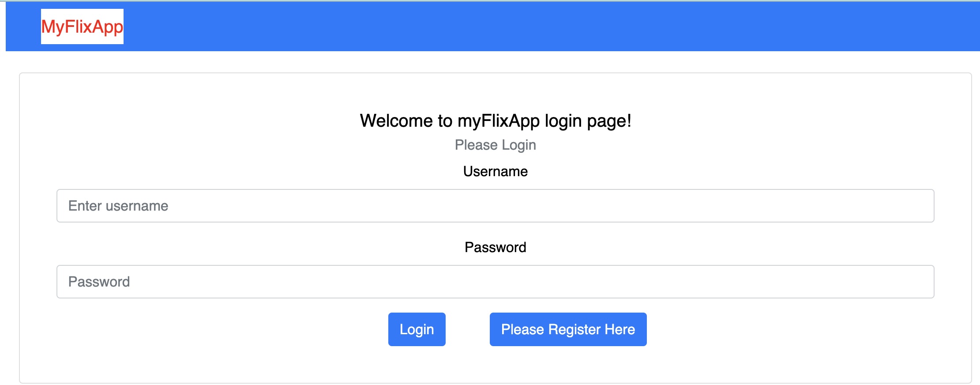980x385 pixels.
Task: Select the Welcome to myFlixApp heading
Action: [x=496, y=121]
